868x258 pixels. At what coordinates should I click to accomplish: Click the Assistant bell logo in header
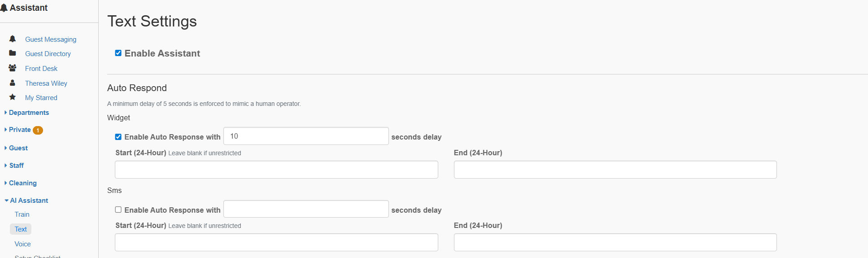pos(4,8)
